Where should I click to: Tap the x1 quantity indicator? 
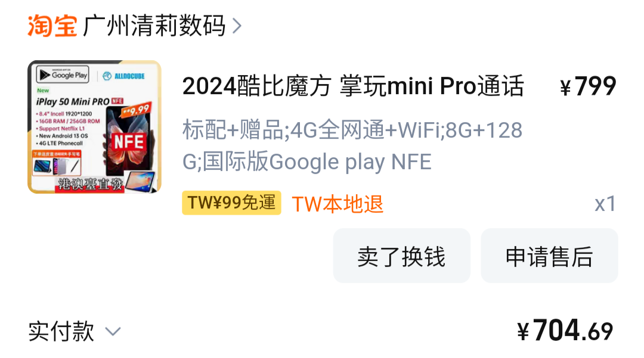click(605, 203)
